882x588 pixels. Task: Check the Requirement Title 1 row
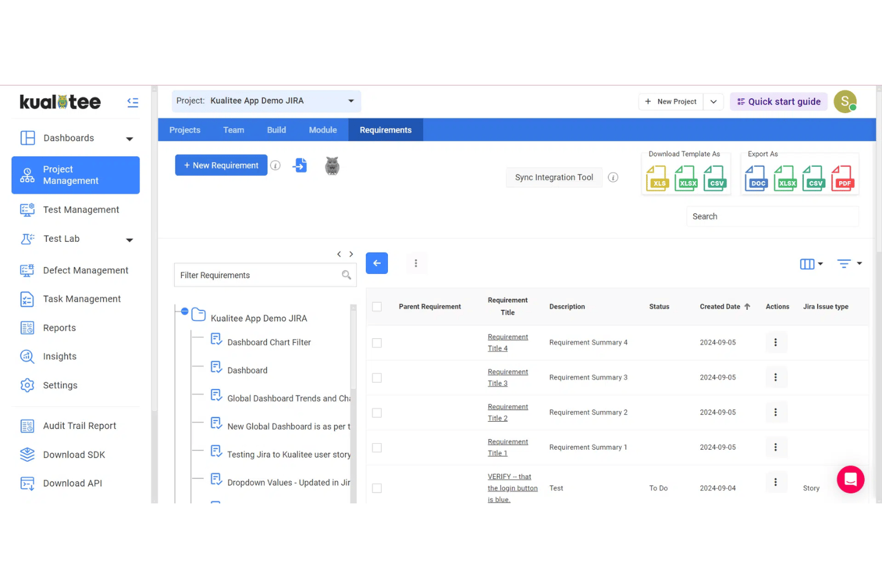[x=377, y=448]
